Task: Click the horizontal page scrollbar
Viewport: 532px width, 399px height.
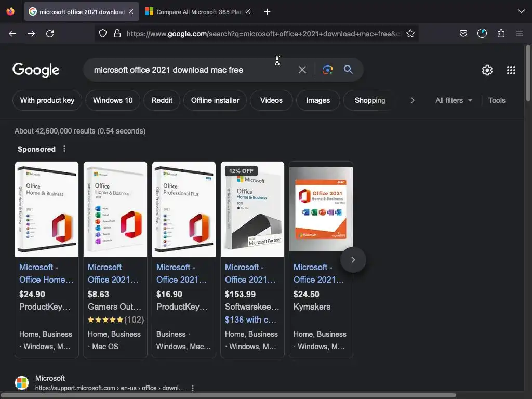Action: pyautogui.click(x=228, y=395)
